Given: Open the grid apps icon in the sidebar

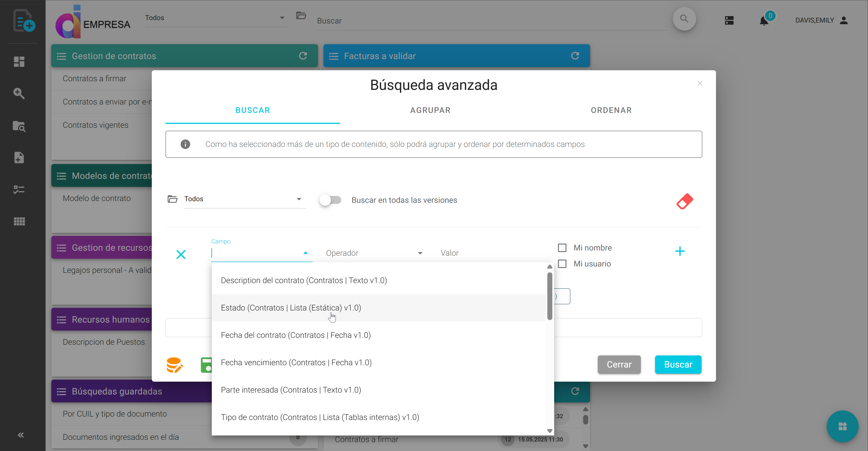Looking at the screenshot, I should (x=19, y=221).
